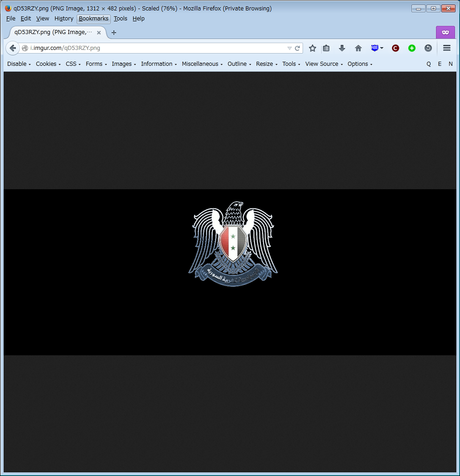Maximize the Firefox window
This screenshot has width=460, height=476.
coord(433,9)
